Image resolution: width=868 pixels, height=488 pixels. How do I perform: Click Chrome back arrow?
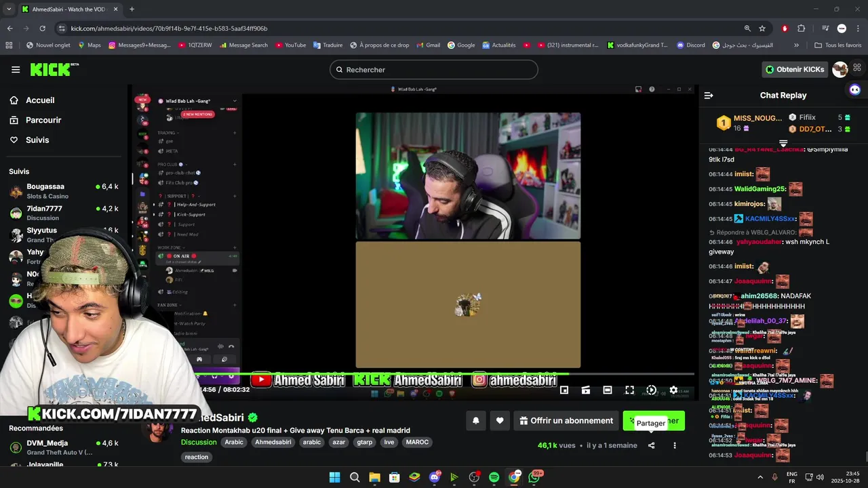(9, 28)
